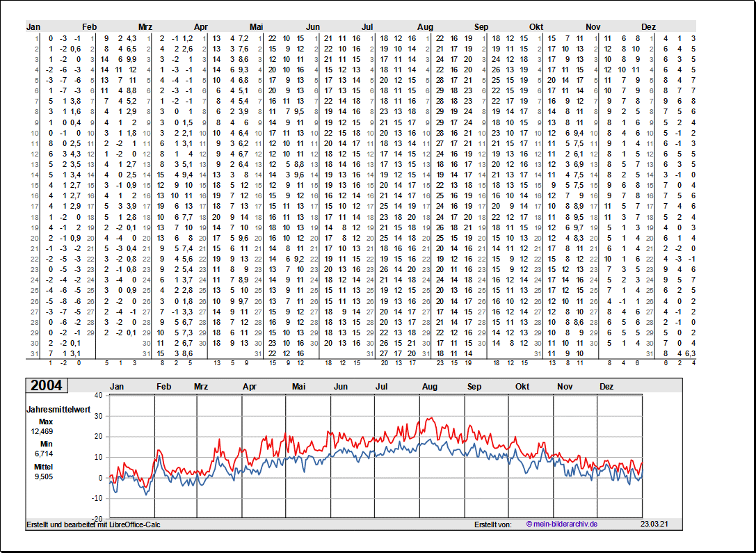This screenshot has width=756, height=553.
Task: Select the 2004 year title box
Action: click(46, 386)
